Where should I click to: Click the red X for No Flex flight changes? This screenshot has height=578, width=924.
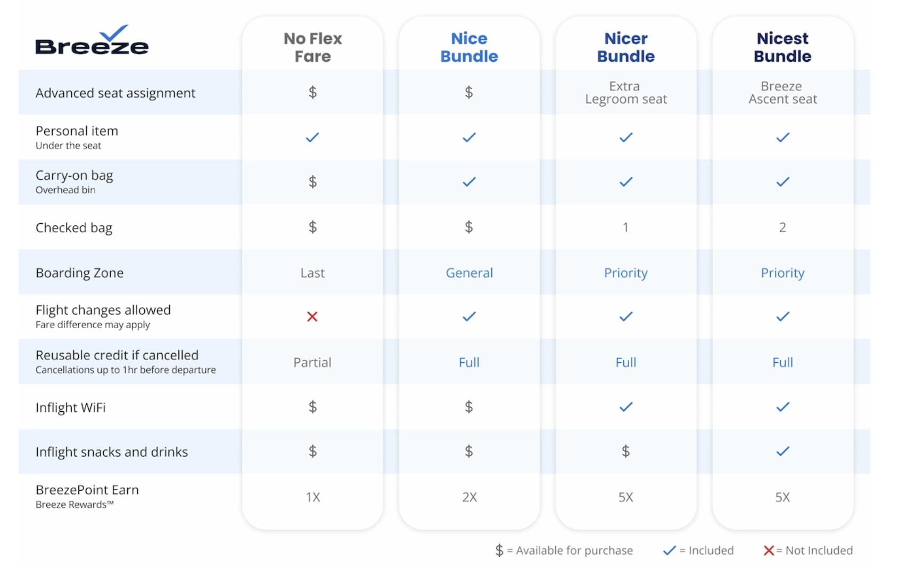click(312, 317)
